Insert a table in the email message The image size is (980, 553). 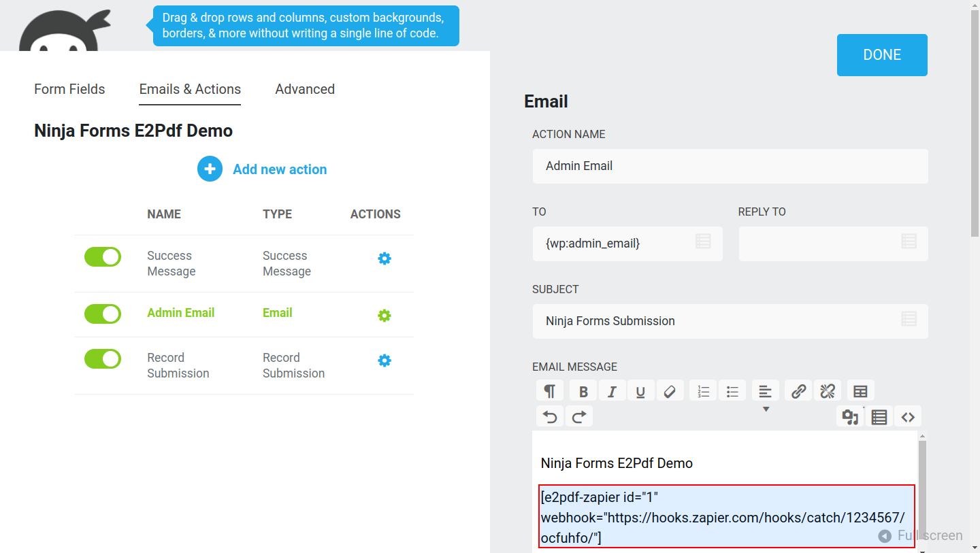coord(860,391)
